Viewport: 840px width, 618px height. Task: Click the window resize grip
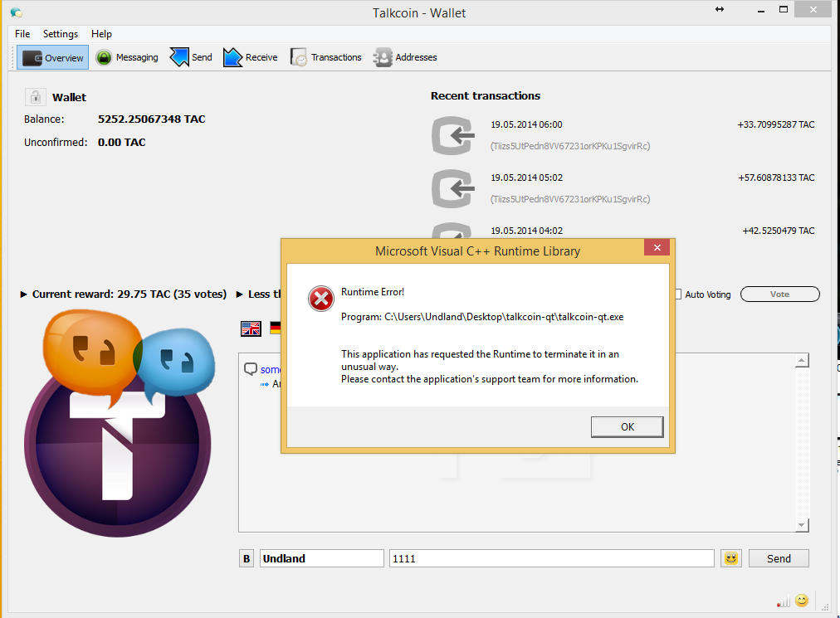825,607
